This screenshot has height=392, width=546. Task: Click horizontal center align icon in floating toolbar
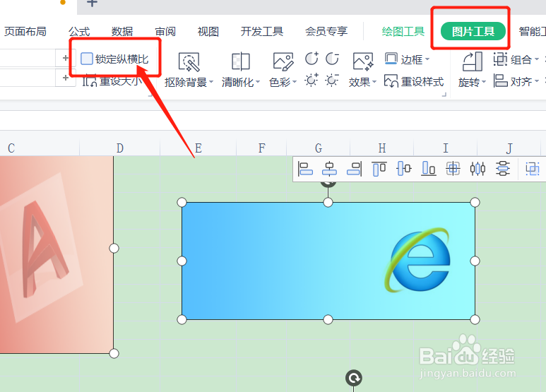[x=329, y=170]
